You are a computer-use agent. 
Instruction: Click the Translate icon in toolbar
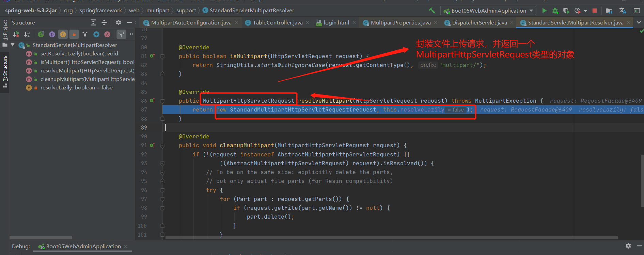(x=623, y=11)
